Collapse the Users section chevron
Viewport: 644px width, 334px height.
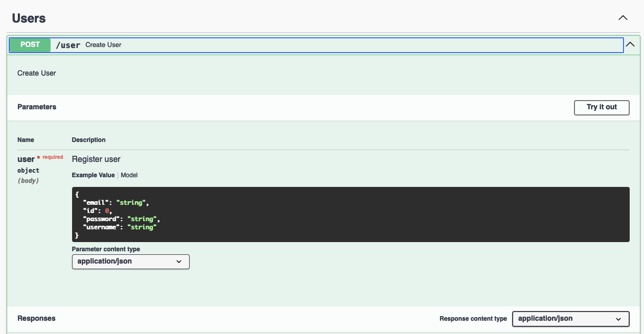click(x=623, y=18)
